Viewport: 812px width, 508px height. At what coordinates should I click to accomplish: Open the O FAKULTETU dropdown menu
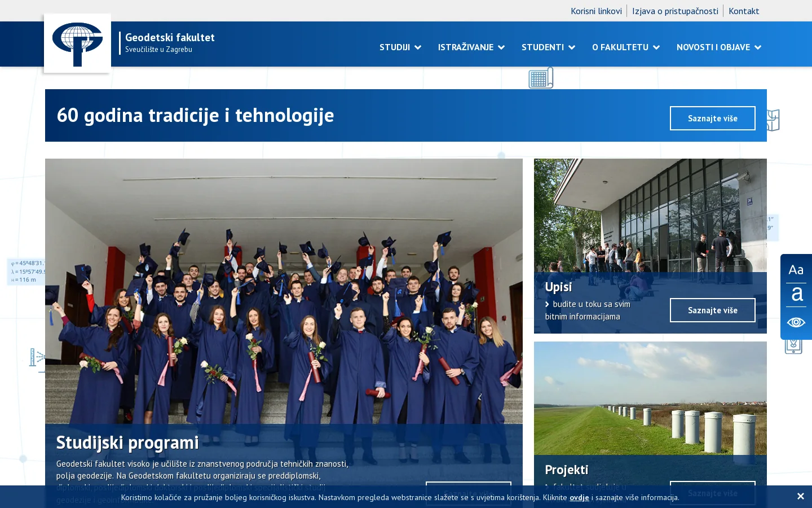point(626,47)
